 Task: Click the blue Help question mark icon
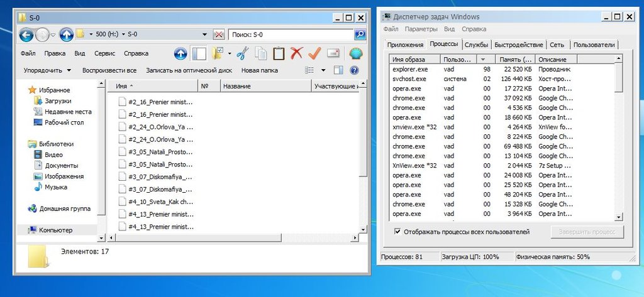[x=354, y=70]
